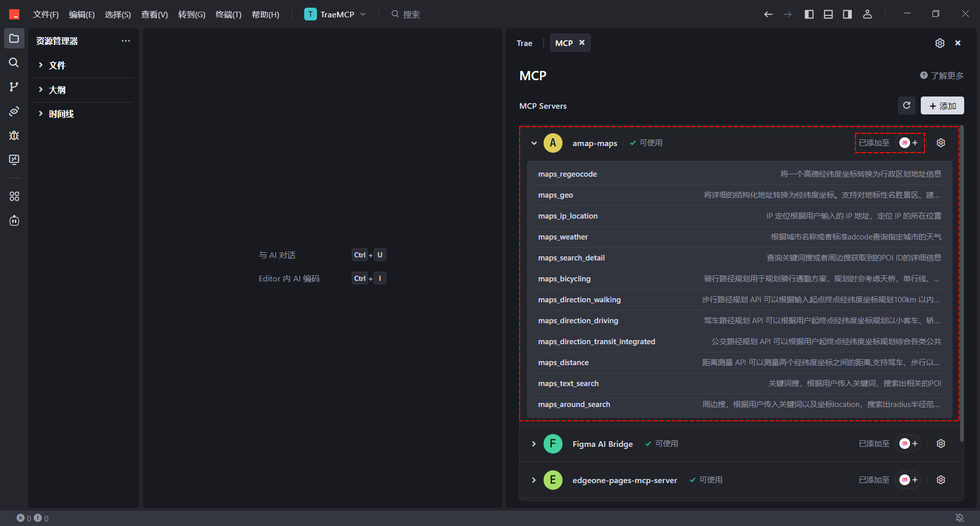This screenshot has width=980, height=526.
Task: Open the account profile icon
Action: [867, 14]
